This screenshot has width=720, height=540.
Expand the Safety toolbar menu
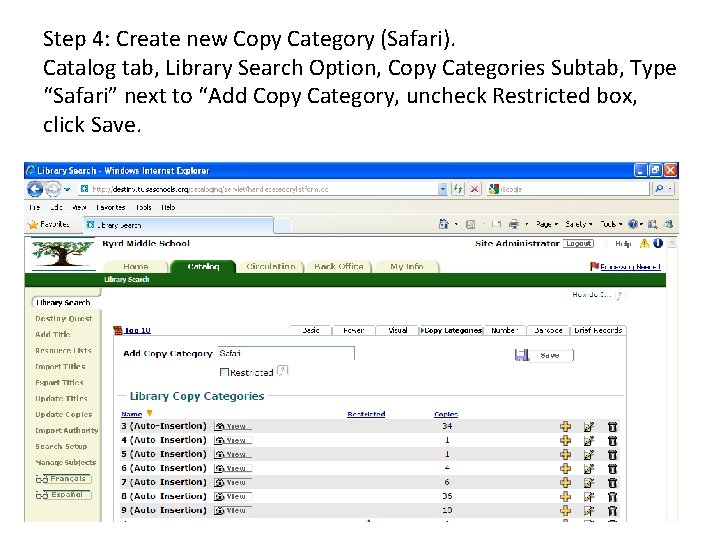click(x=579, y=225)
